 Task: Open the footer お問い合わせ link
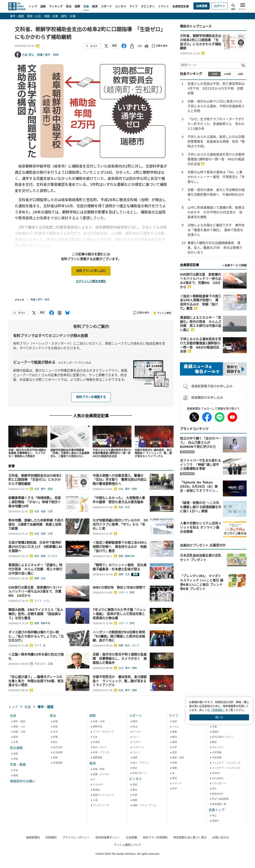220,837
